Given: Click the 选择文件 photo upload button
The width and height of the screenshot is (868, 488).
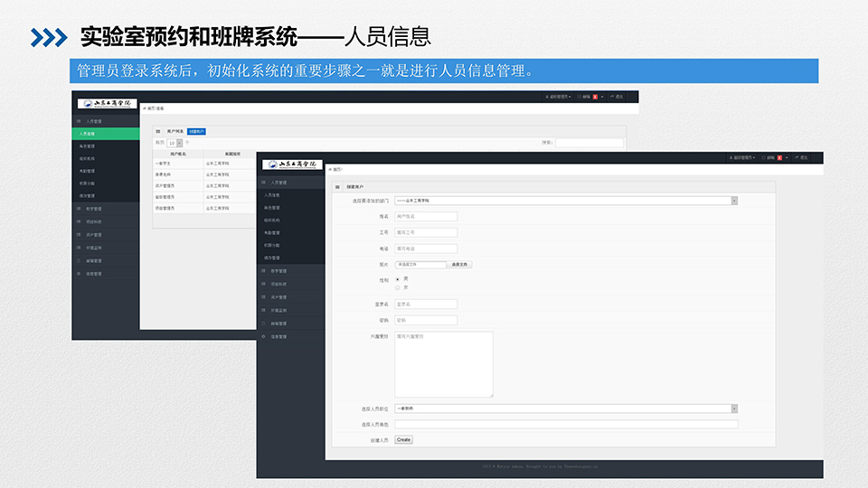Looking at the screenshot, I should point(460,265).
